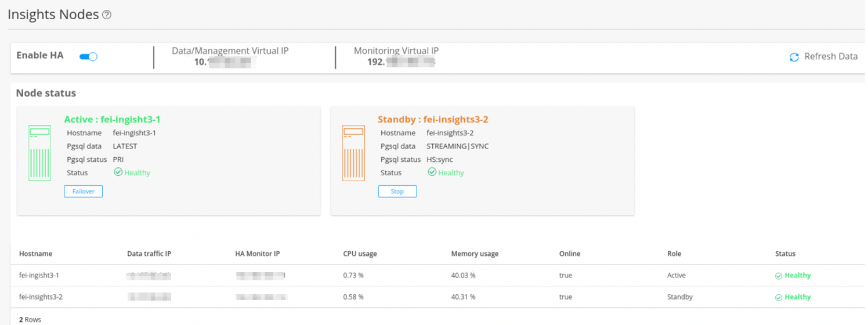Sort table by Hostname column header
The image size is (868, 325).
[35, 254]
